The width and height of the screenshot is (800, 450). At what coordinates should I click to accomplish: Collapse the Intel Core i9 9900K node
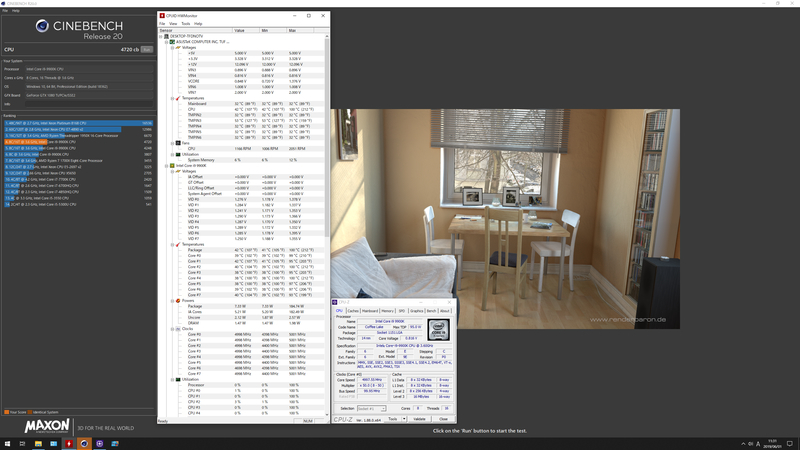[x=166, y=165]
